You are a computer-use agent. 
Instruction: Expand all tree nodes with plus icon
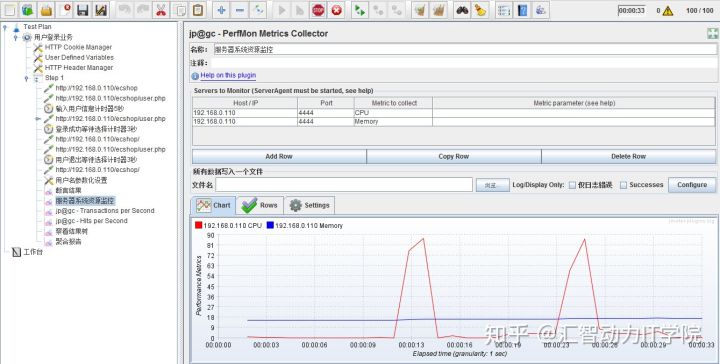point(221,10)
